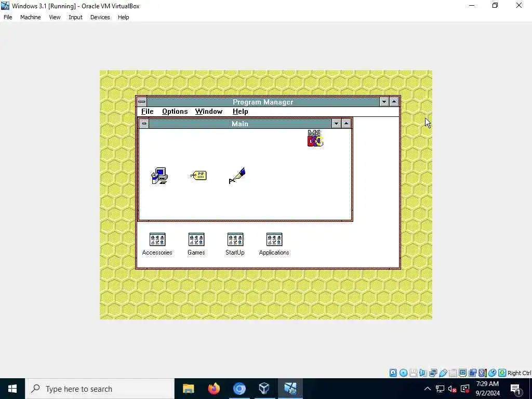This screenshot has width=532, height=399.
Task: Click the floppy disk status icon
Action: [x=413, y=373]
